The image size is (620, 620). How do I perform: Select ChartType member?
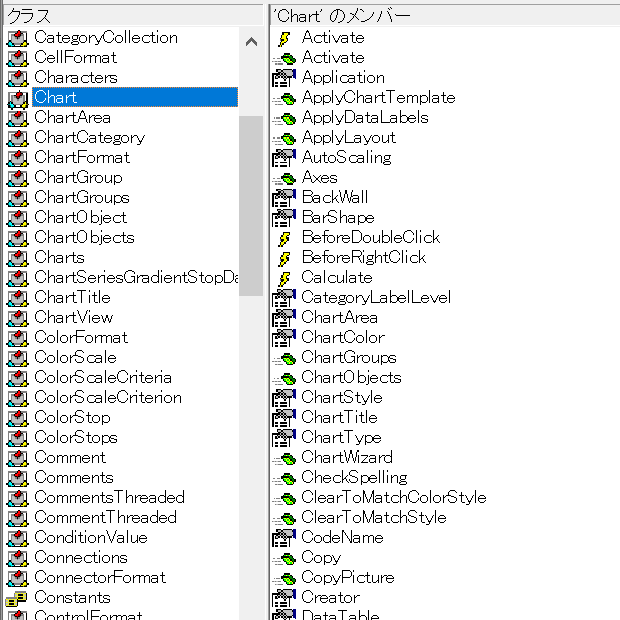(x=342, y=437)
